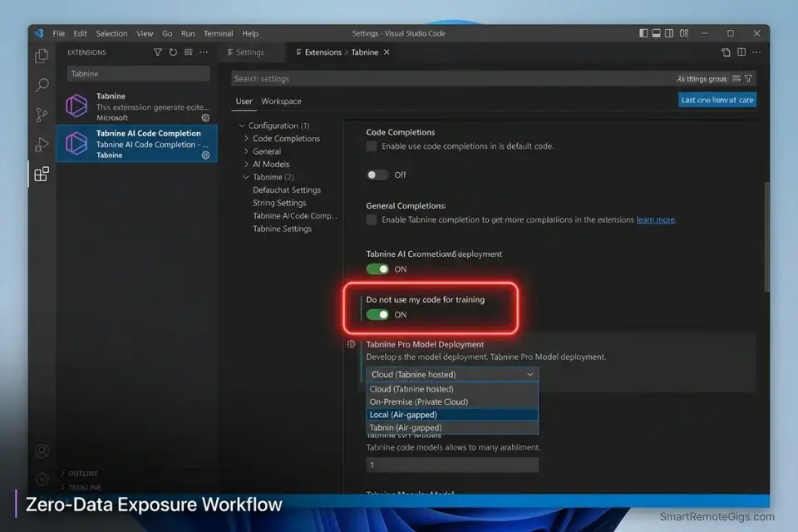Open the Source Control view
The height and width of the screenshot is (532, 798).
click(x=42, y=115)
